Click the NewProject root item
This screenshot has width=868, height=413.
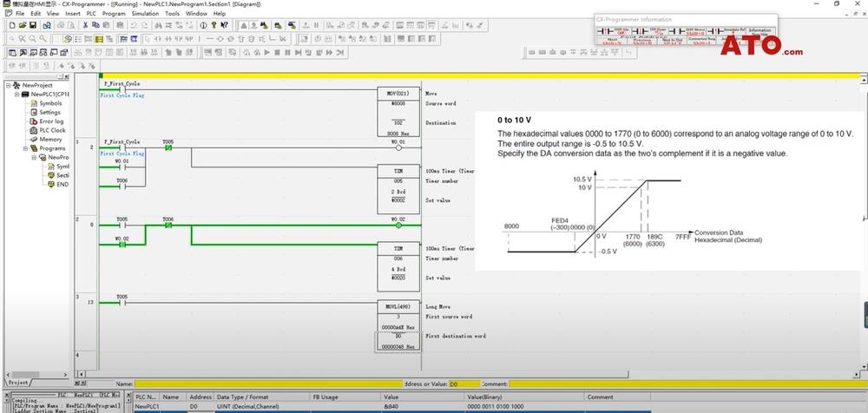(37, 85)
